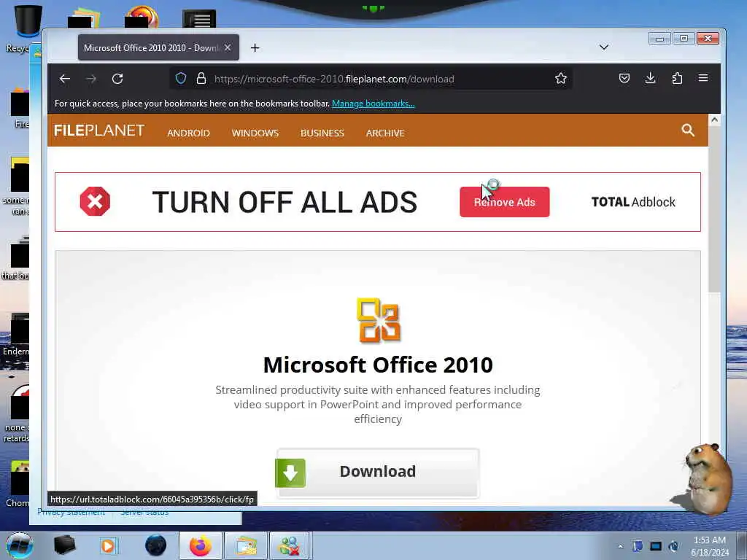Image resolution: width=747 pixels, height=560 pixels.
Task: Click the red X ad icon
Action: click(x=95, y=201)
